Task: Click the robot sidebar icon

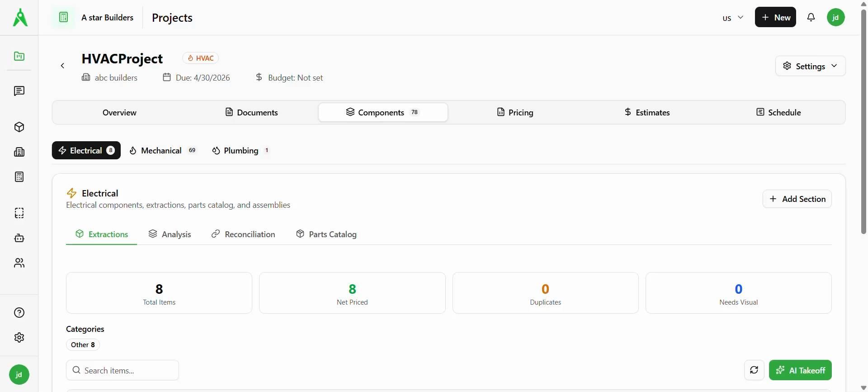Action: pos(19,238)
